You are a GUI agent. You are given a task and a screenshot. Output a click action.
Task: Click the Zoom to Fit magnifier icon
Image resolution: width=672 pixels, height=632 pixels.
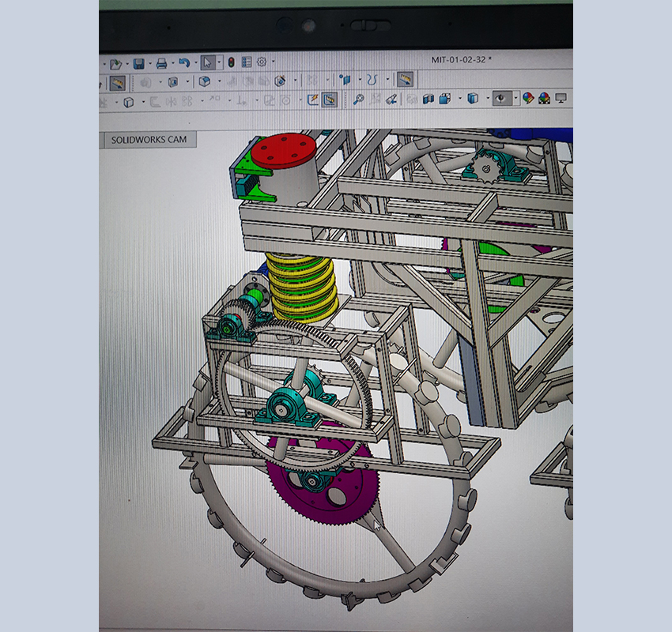358,100
